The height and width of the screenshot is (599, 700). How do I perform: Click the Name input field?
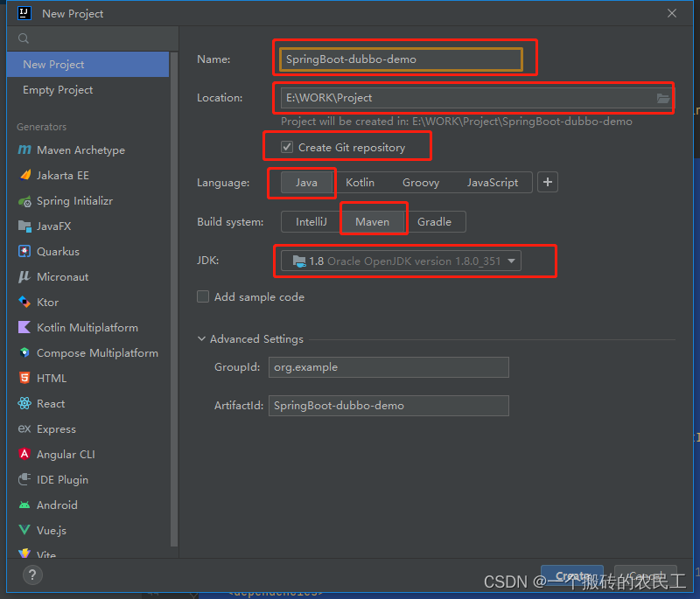point(401,59)
